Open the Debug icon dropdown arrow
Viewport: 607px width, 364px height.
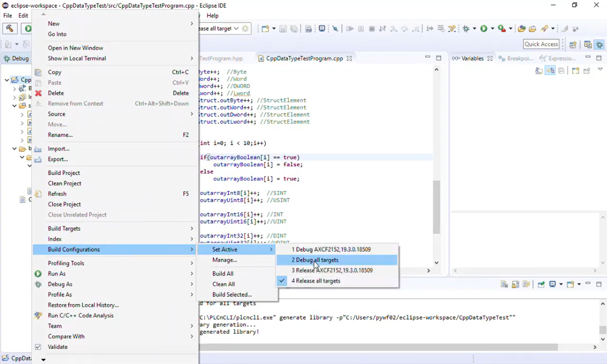tap(475, 29)
